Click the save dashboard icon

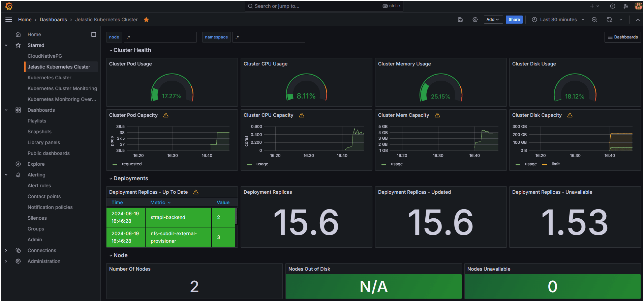[x=460, y=20]
